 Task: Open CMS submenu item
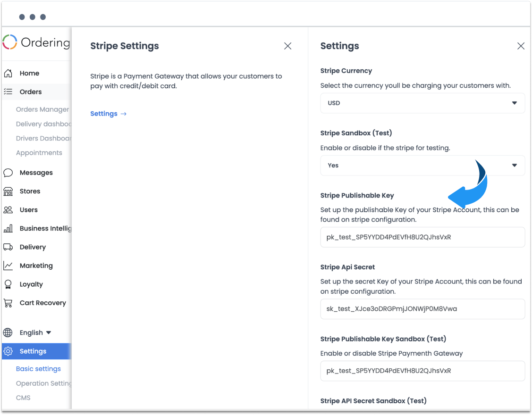point(23,398)
